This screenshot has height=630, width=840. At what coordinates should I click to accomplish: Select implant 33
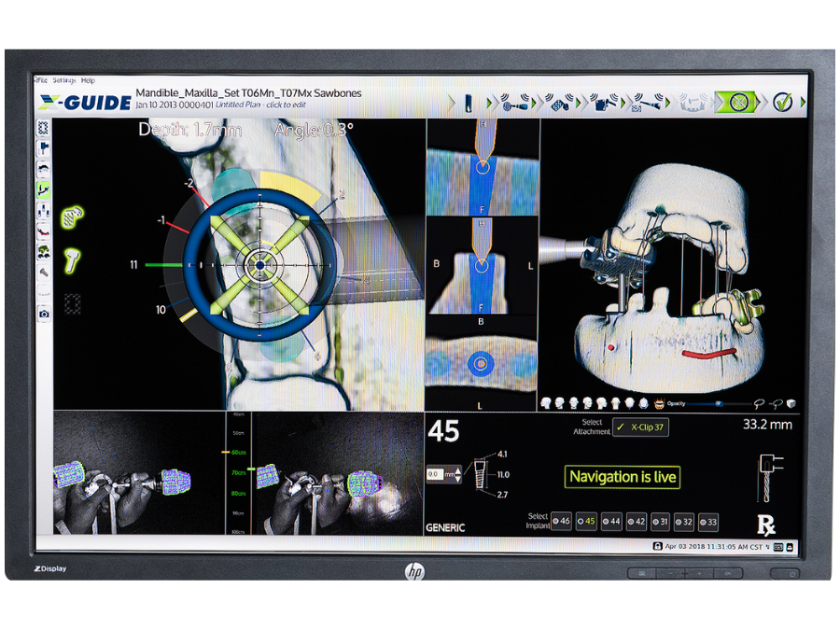click(708, 522)
